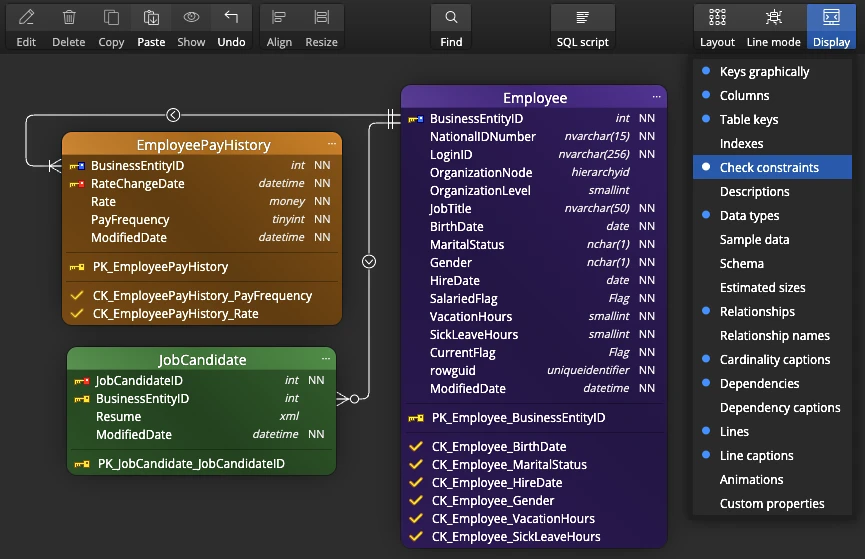Select the JobCandidate table title
Screen dimensions: 865x559
[202, 360]
